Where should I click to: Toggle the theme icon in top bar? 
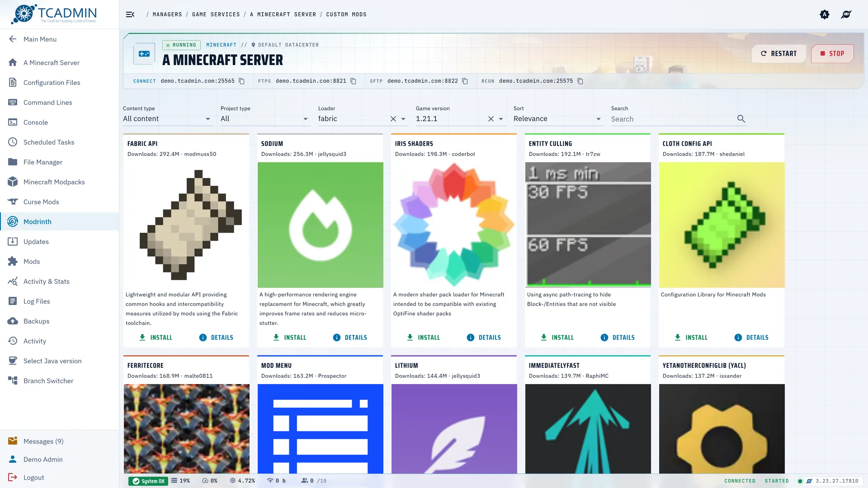[x=825, y=14]
